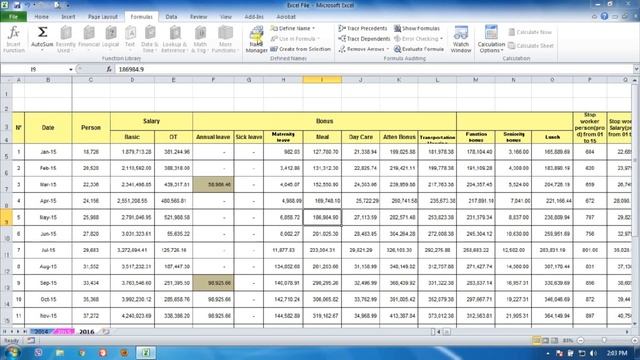
Task: Open Math & Trig functions
Action: [x=200, y=39]
